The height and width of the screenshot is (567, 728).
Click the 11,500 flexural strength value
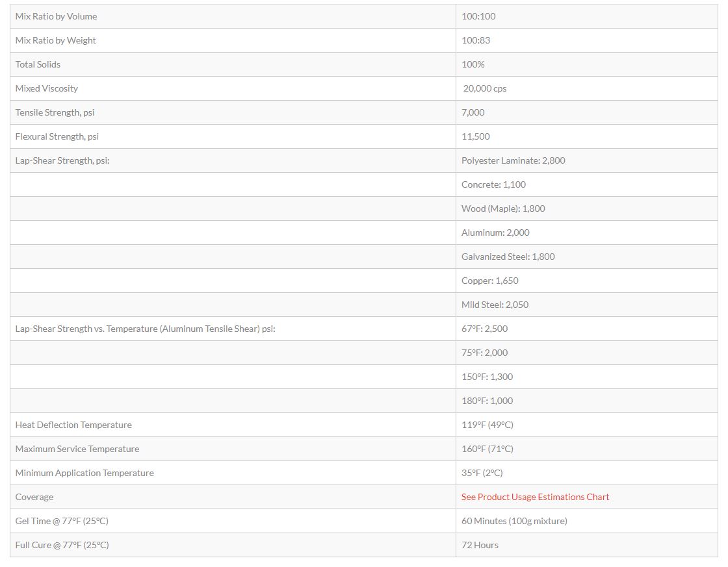476,136
